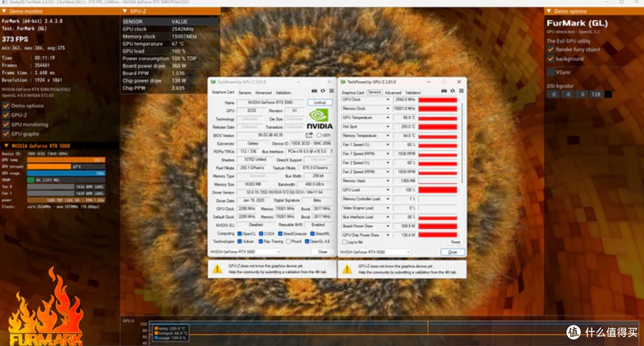644x346 pixels.
Task: Click the GPU Load red sensor graph
Action: (x=438, y=190)
